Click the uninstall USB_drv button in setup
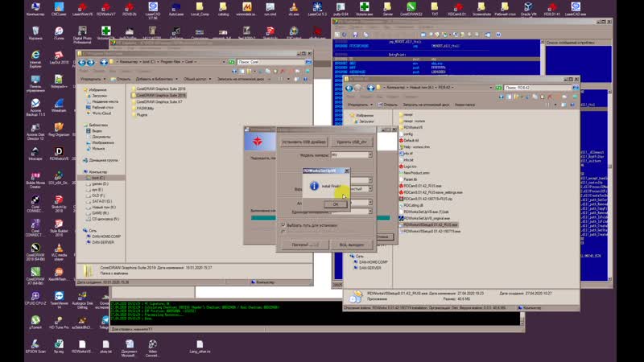The height and width of the screenshot is (362, 644). tap(352, 142)
